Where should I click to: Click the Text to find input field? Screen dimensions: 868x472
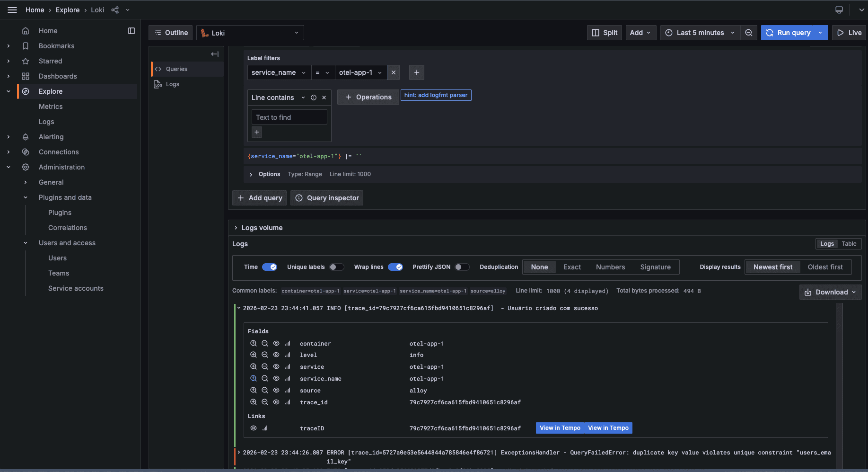pyautogui.click(x=289, y=117)
